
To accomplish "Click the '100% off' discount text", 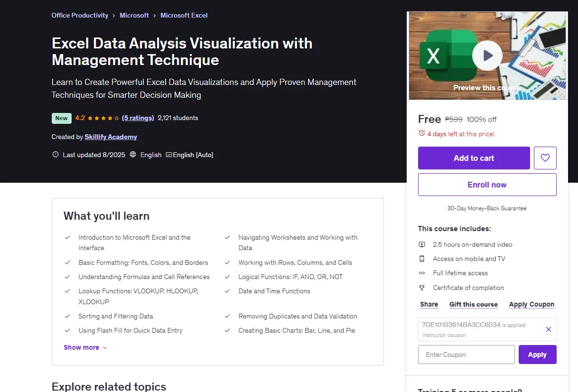I will pos(482,120).
